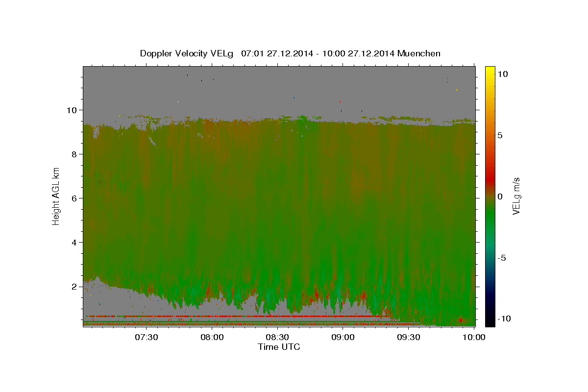Click the colorbar tick value '-5'

click(x=502, y=258)
